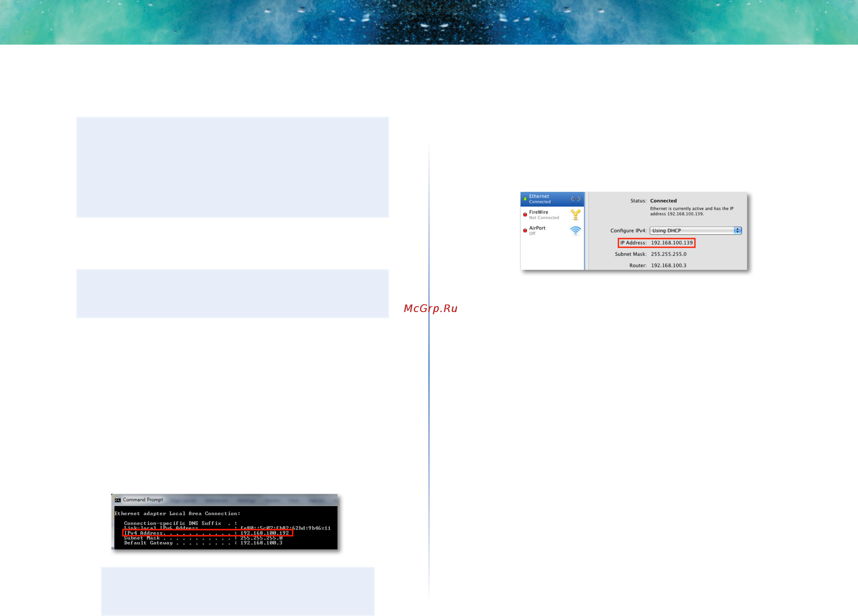Click the Default Gateway line in Command Prompt
The width and height of the screenshot is (858, 616).
203,543
